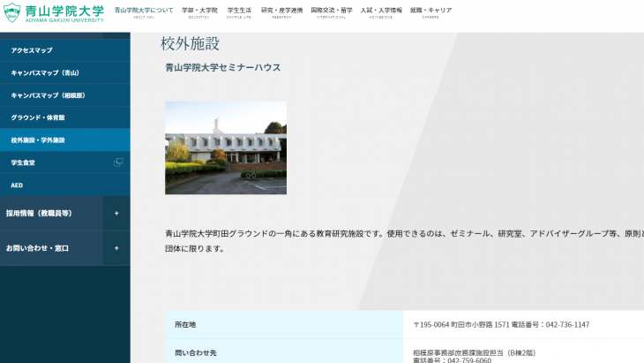This screenshot has height=363, width=644.
Task: Click the 校外施設 page heading
Action: tap(191, 43)
